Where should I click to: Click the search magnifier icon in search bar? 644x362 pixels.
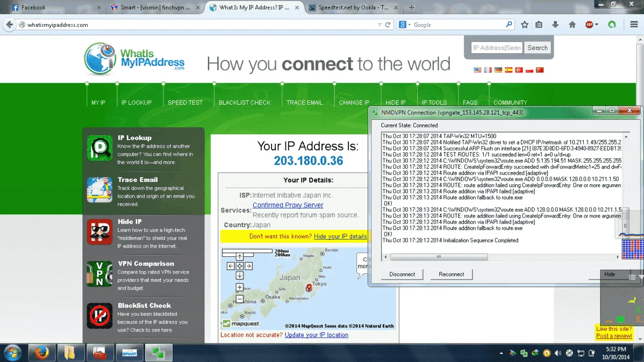[x=509, y=25]
